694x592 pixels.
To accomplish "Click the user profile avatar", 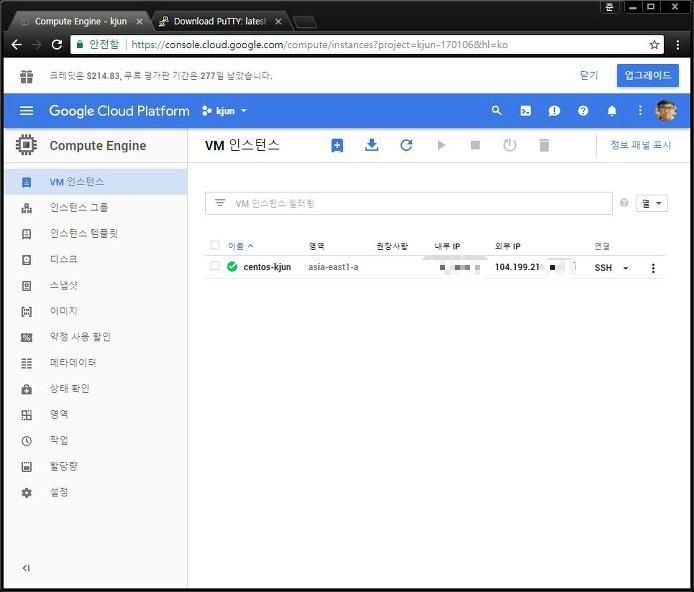I will point(666,111).
